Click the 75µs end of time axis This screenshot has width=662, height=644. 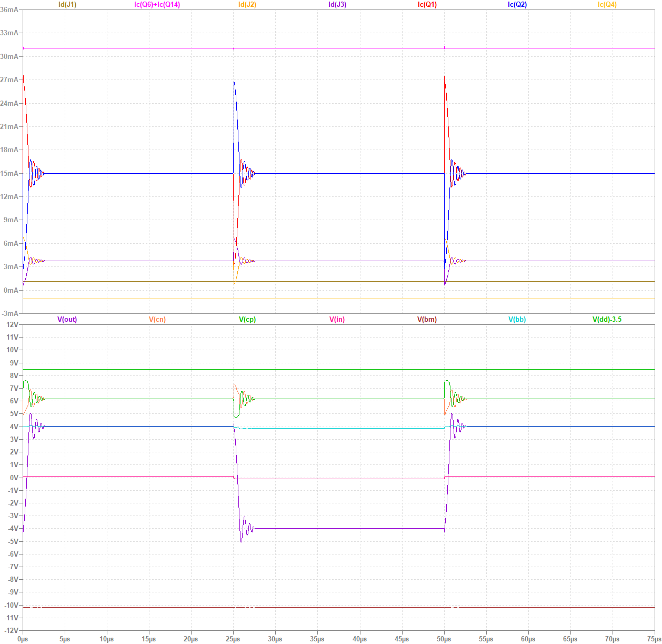(653, 639)
